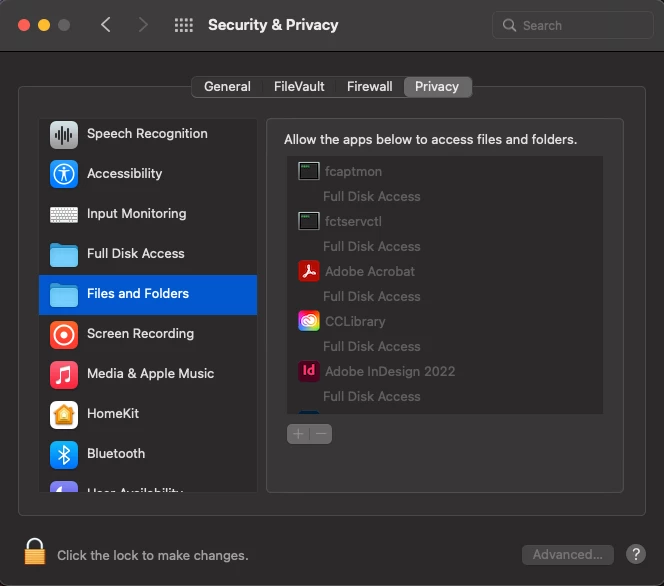Click the Adobe InDesign 2022 name
This screenshot has height=586, width=664.
[390, 371]
